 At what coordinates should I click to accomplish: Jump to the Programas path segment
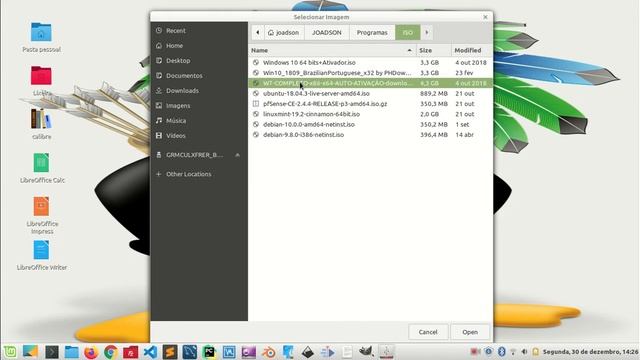point(372,32)
